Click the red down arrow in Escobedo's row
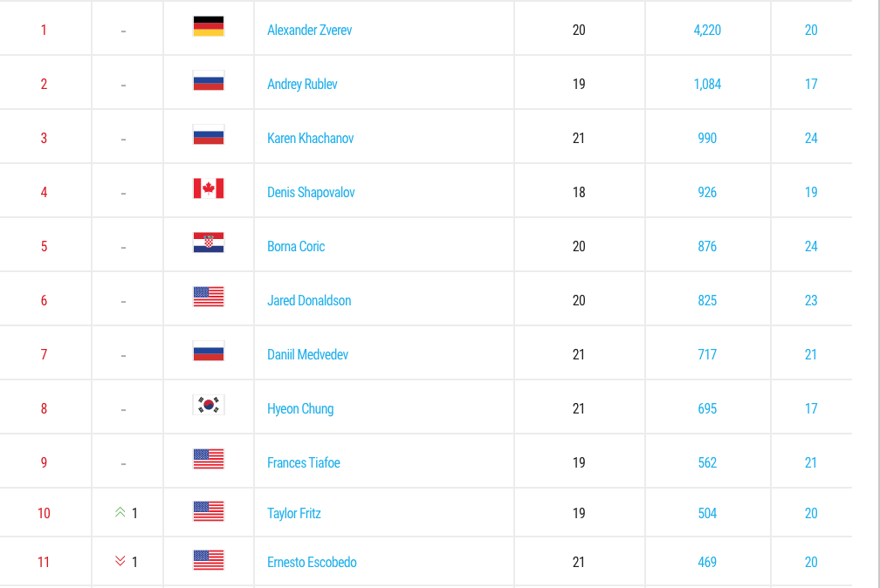 pyautogui.click(x=120, y=562)
